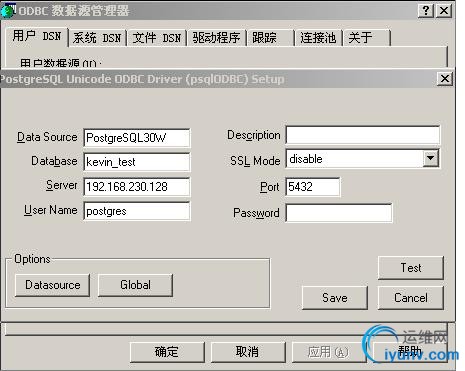The height and width of the screenshot is (371, 465).
Task: Click Cancel in the Setup dialog
Action: click(411, 298)
